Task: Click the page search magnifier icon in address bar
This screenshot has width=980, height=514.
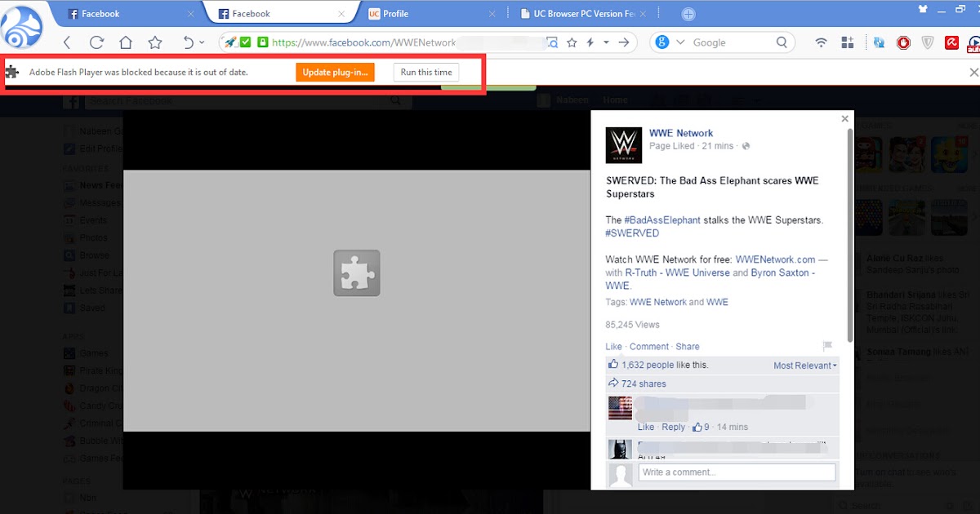Action: [551, 42]
